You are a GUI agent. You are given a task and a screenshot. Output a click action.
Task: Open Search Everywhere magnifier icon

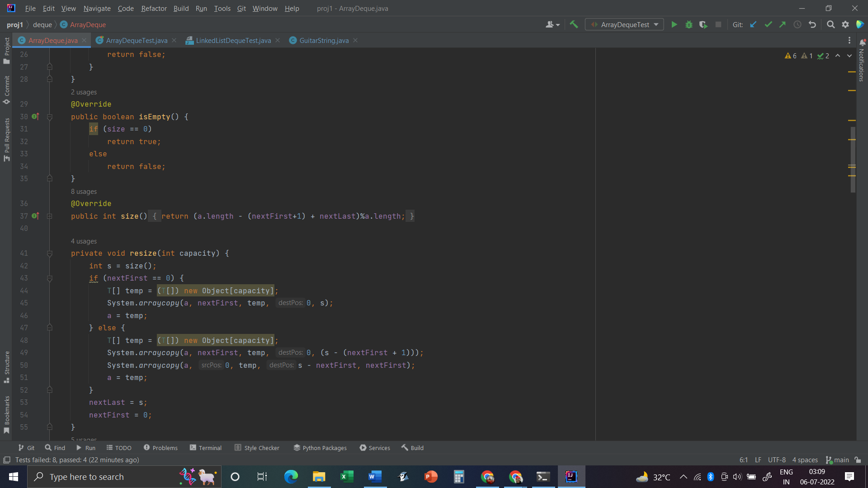(x=830, y=25)
